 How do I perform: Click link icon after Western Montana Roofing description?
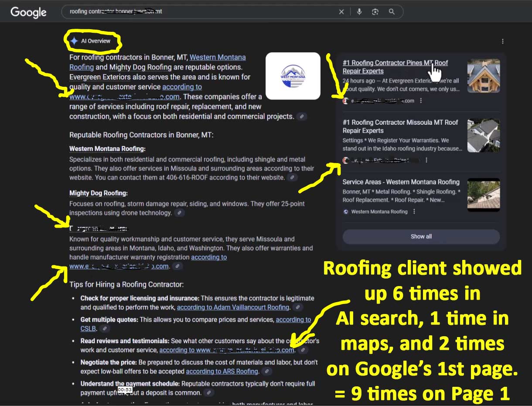point(293,177)
